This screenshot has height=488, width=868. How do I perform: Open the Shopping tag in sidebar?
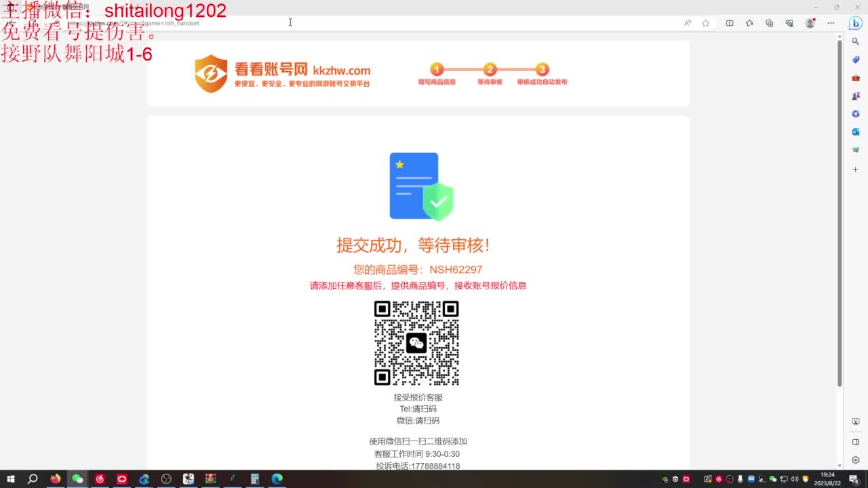(856, 60)
